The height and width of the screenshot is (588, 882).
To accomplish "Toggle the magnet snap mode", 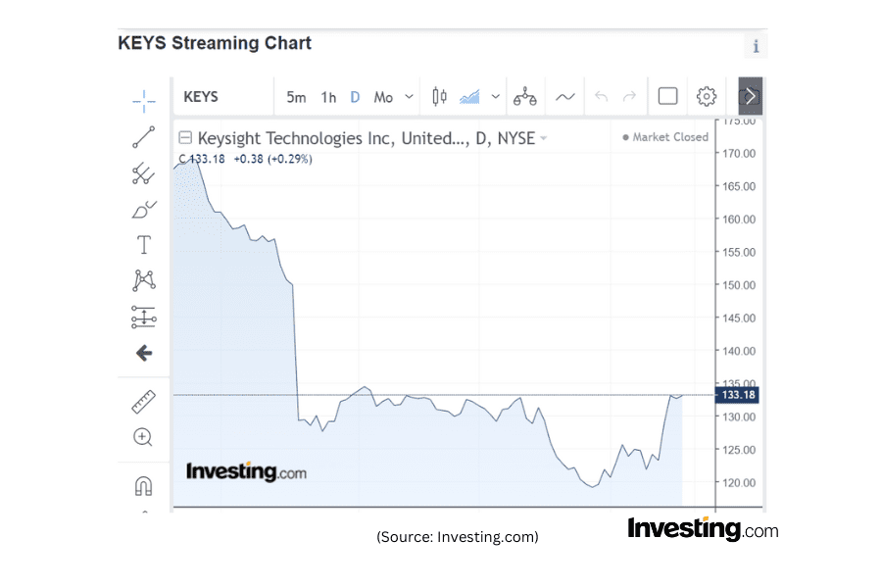I will click(143, 486).
